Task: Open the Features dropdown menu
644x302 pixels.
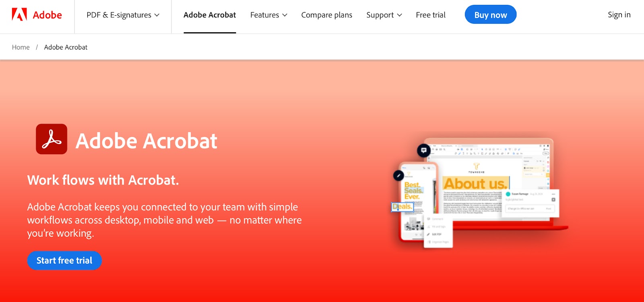Action: tap(269, 15)
